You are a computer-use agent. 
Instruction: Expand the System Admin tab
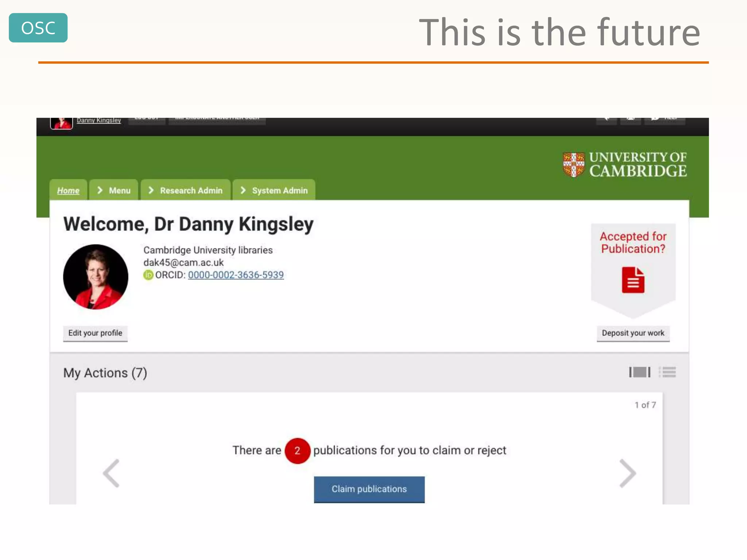(x=274, y=190)
